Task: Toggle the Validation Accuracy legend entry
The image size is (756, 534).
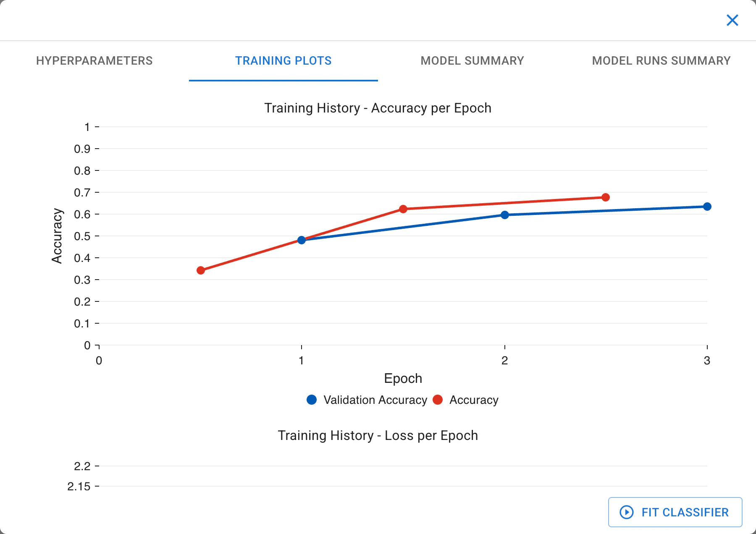Action: [x=367, y=400]
